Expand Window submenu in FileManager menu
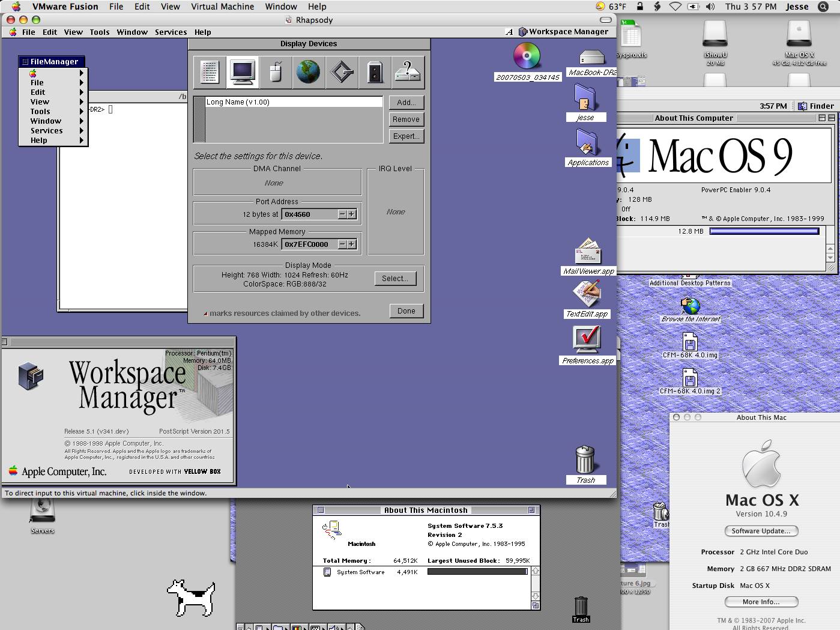The image size is (840, 630). coord(53,121)
